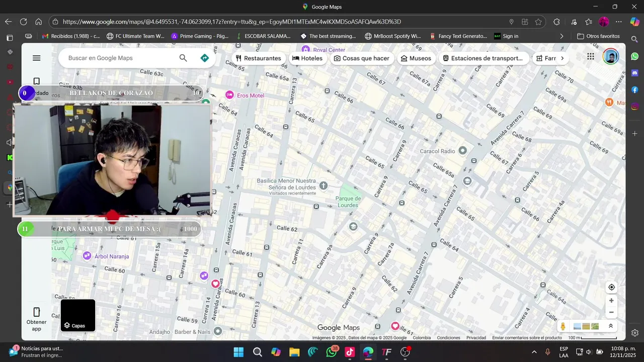Click Obtener app phone icon

coord(36,312)
